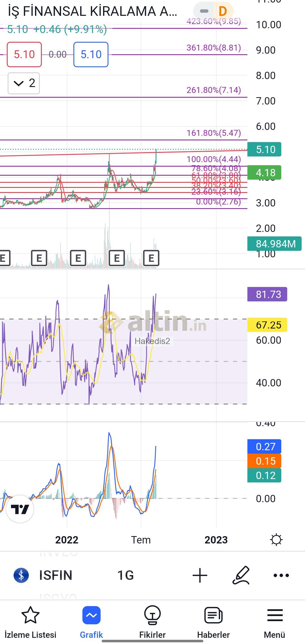Open the three-dot more options

[281, 575]
